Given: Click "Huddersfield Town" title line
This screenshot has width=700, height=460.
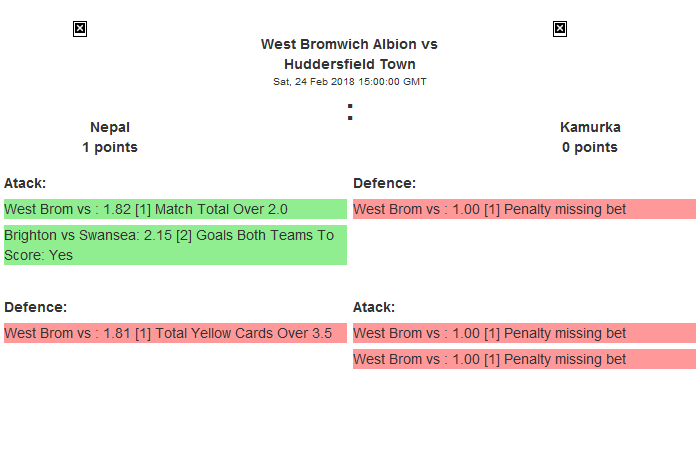Looking at the screenshot, I should (349, 64).
